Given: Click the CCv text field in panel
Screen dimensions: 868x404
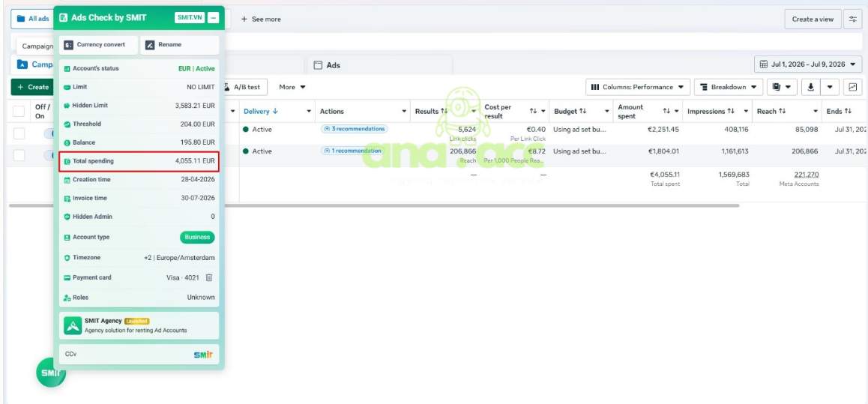Looking at the screenshot, I should [x=139, y=355].
